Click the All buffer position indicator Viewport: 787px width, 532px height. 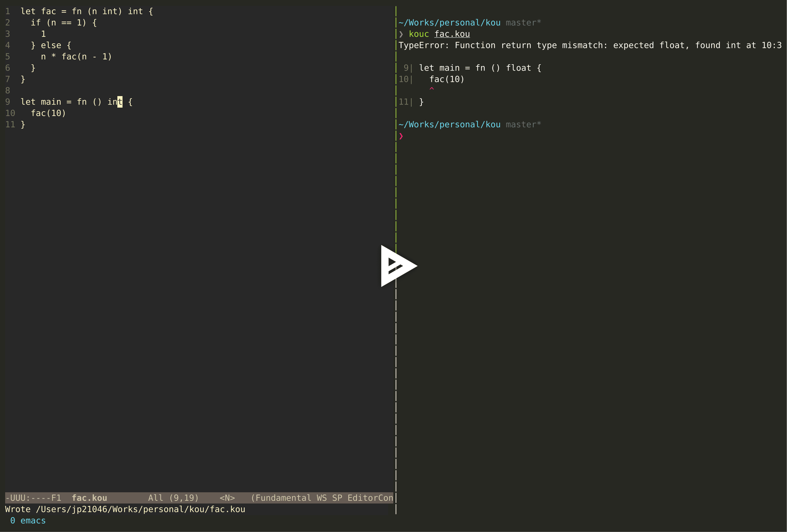pyautogui.click(x=156, y=498)
